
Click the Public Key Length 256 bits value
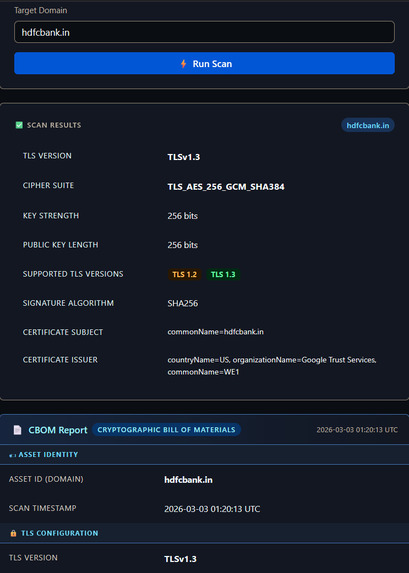point(182,245)
